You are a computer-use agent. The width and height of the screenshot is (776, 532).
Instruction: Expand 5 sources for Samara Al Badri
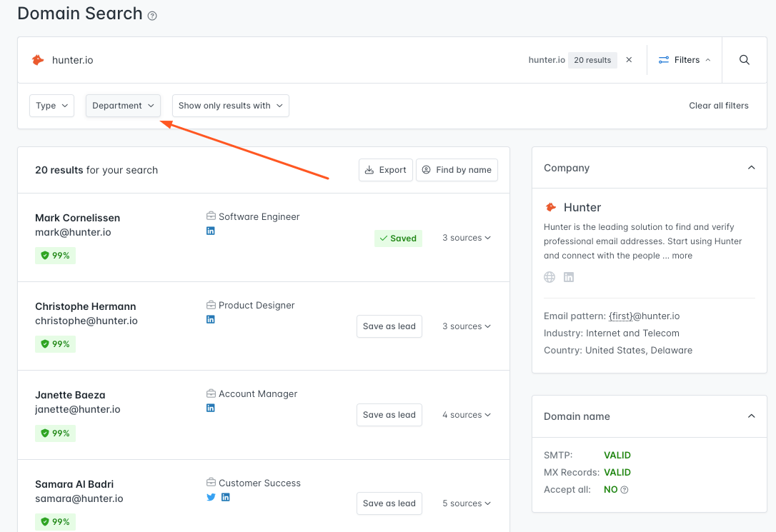click(467, 503)
